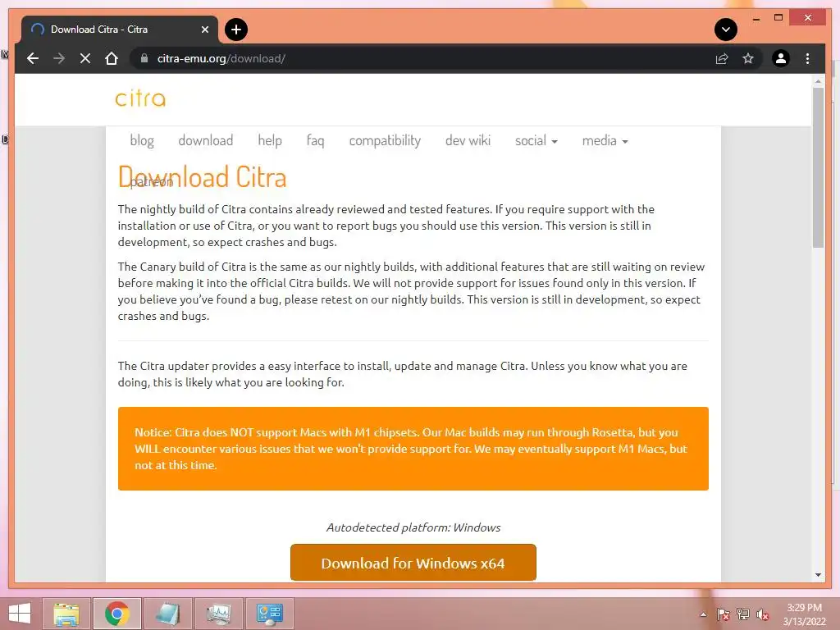Image resolution: width=840 pixels, height=630 pixels.
Task: Open File Explorer from taskbar
Action: [x=66, y=614]
